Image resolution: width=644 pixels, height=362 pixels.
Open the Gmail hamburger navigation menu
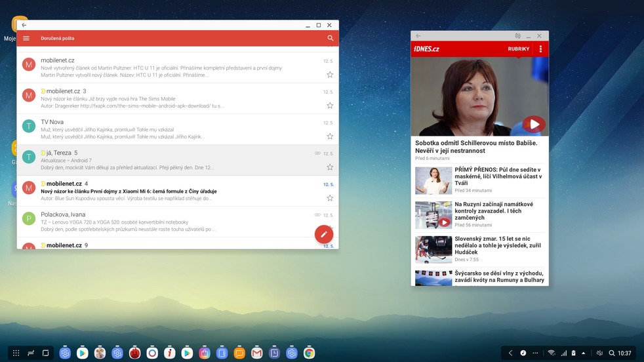click(26, 39)
